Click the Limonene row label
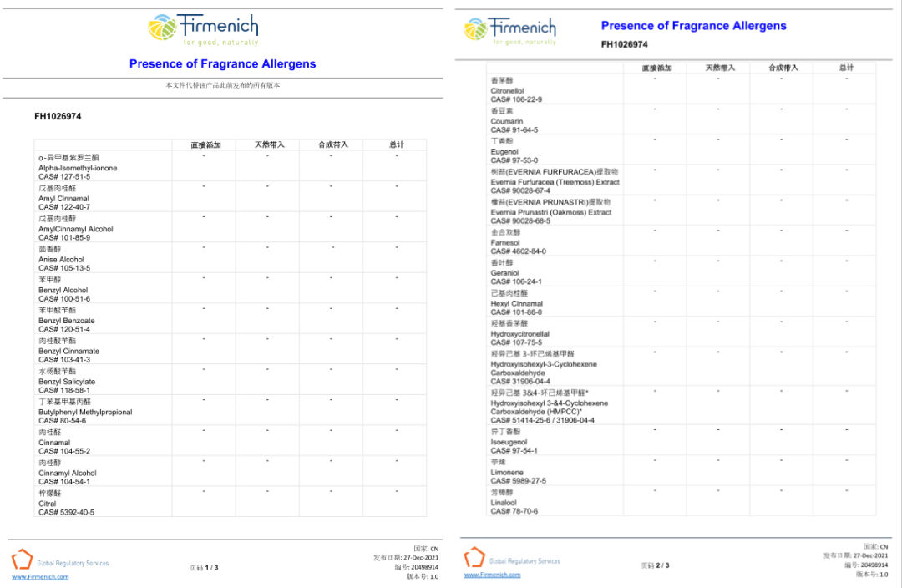Screen dimensions: 902x588 click(507, 472)
